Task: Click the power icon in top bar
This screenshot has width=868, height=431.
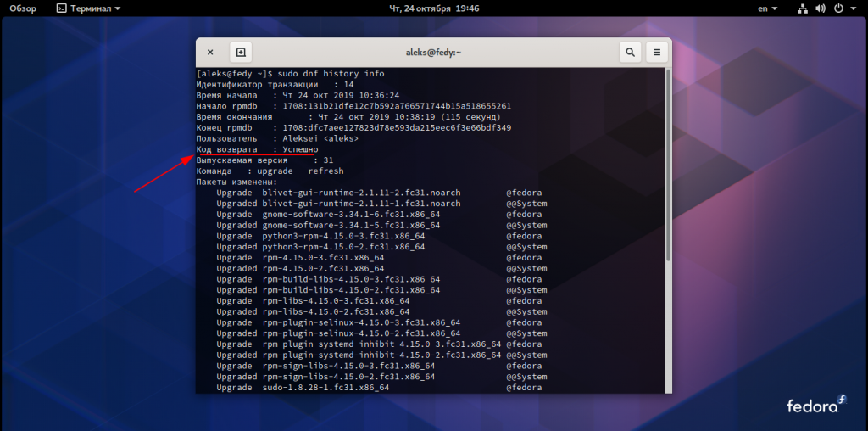Action: click(838, 8)
